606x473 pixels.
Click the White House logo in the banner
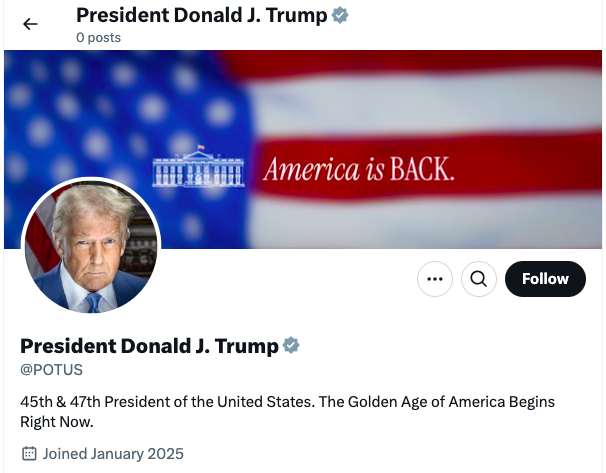(198, 168)
